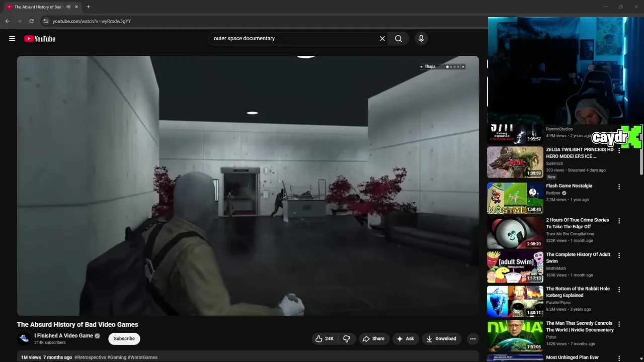Viewport: 644px width, 362px height.
Task: Open I Finished A Video Game channel avatar
Action: 24,339
